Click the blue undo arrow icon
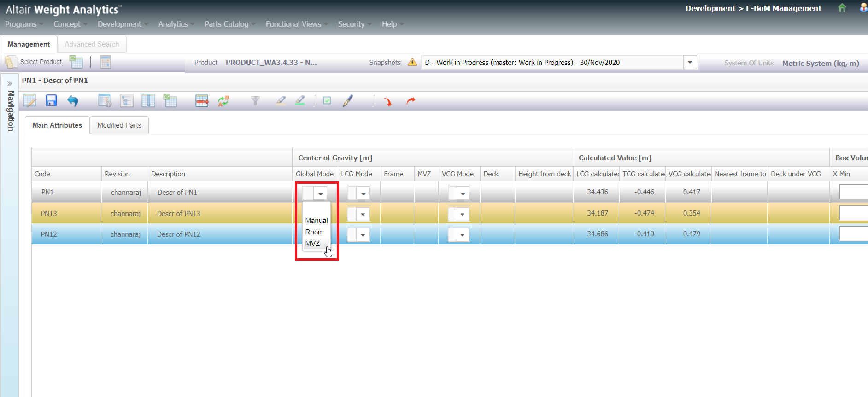Viewport: 868px width, 397px height. [73, 101]
